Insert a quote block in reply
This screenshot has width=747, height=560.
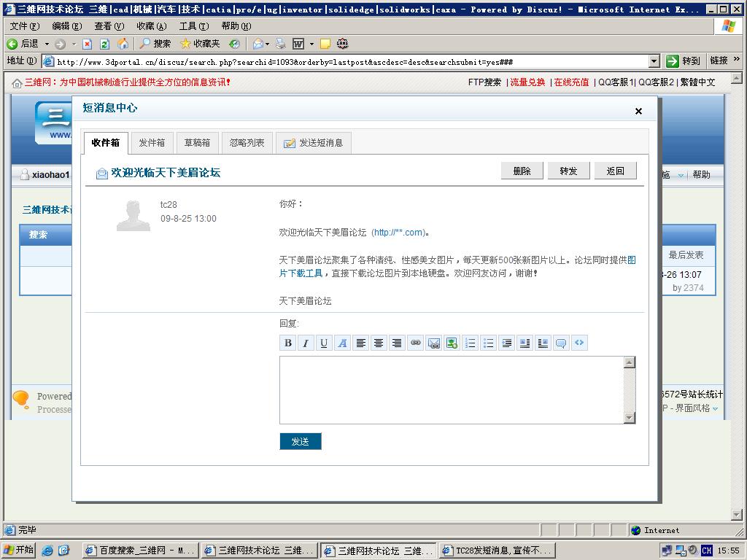coord(561,343)
